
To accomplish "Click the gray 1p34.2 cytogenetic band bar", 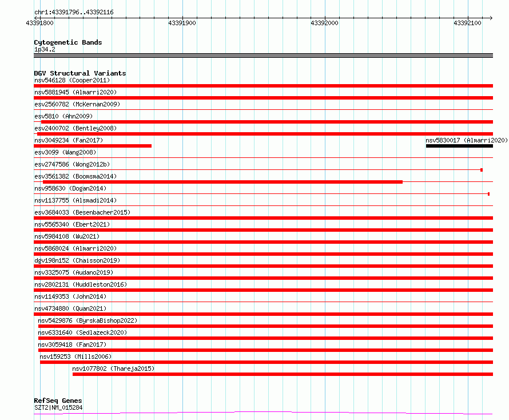I will [x=263, y=56].
